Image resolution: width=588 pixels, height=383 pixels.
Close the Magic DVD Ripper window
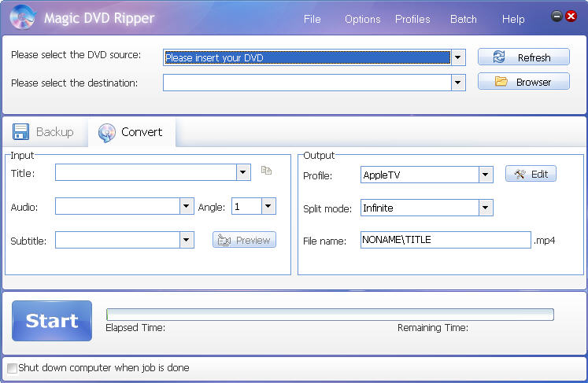(x=571, y=16)
